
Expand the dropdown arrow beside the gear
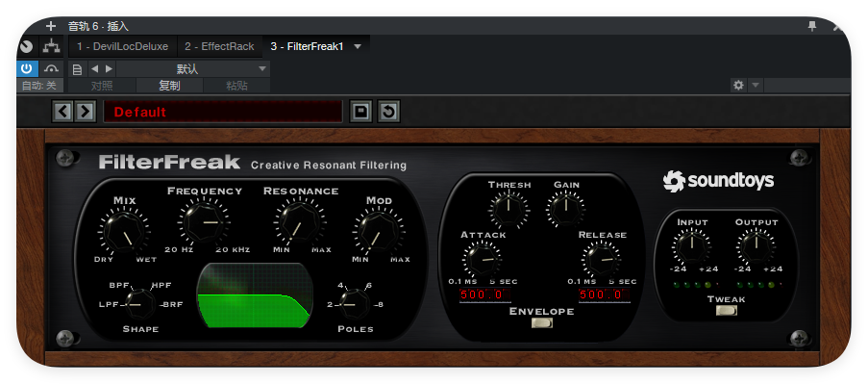pyautogui.click(x=756, y=86)
